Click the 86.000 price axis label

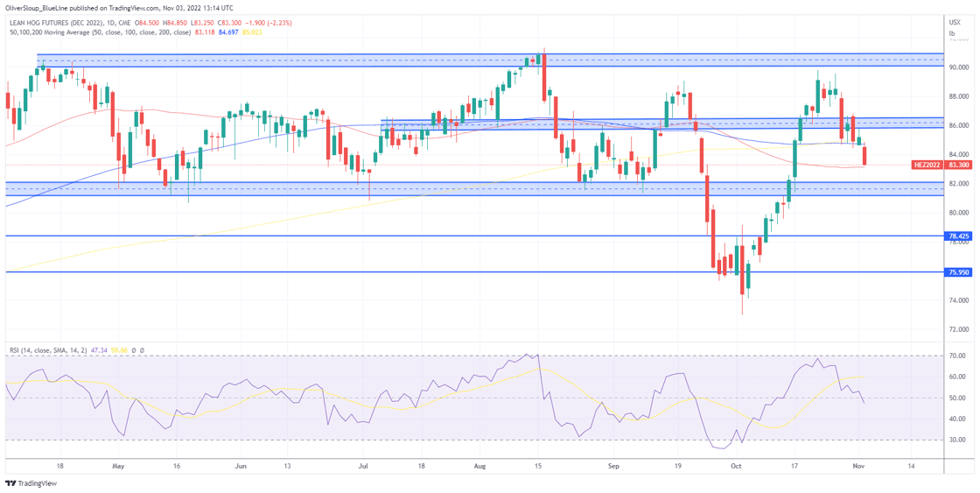[959, 126]
